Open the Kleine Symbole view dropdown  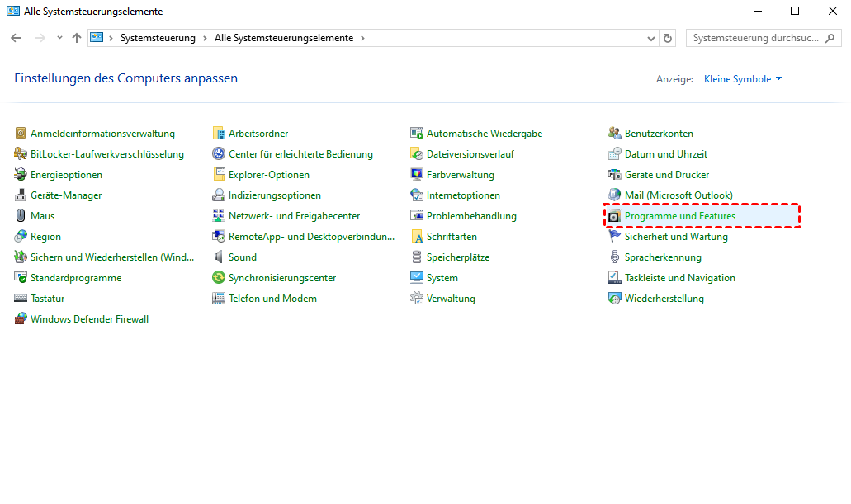742,79
